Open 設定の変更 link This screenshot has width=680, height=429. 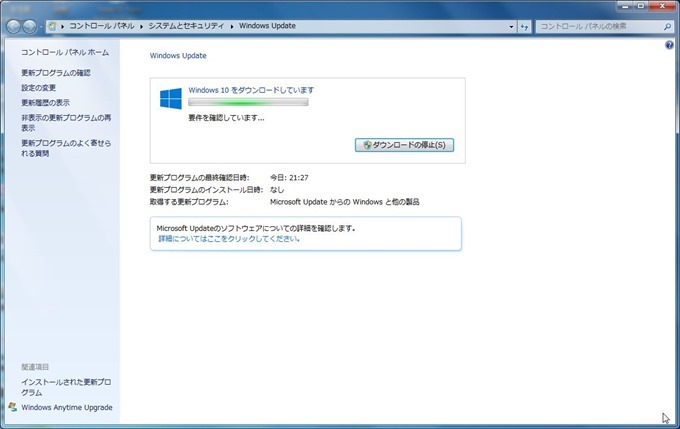coord(39,88)
